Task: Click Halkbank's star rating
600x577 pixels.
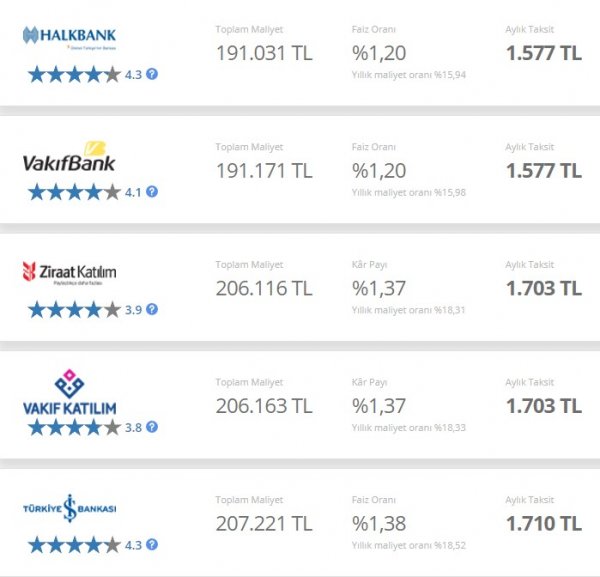Action: (x=74, y=74)
